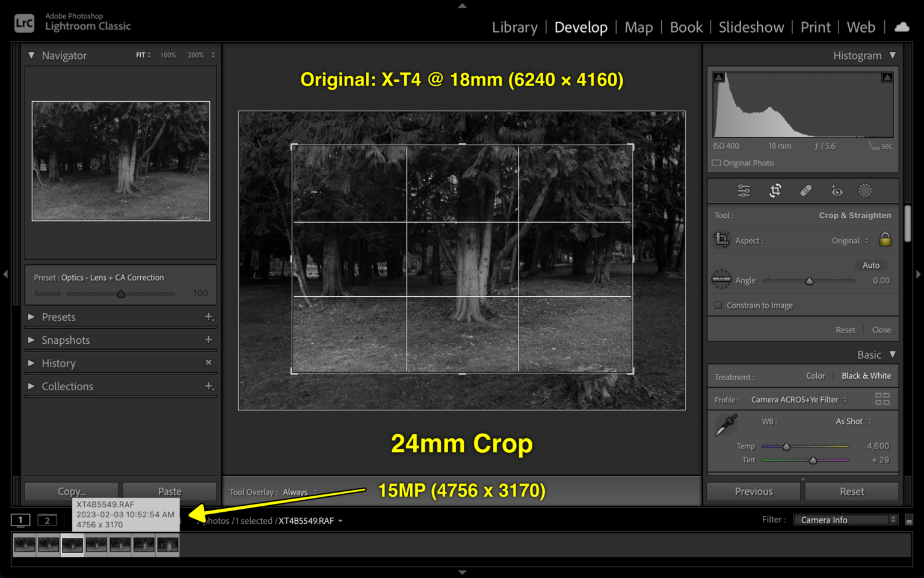The height and width of the screenshot is (578, 924).
Task: Select the Red Eye Correction tool
Action: tap(836, 190)
